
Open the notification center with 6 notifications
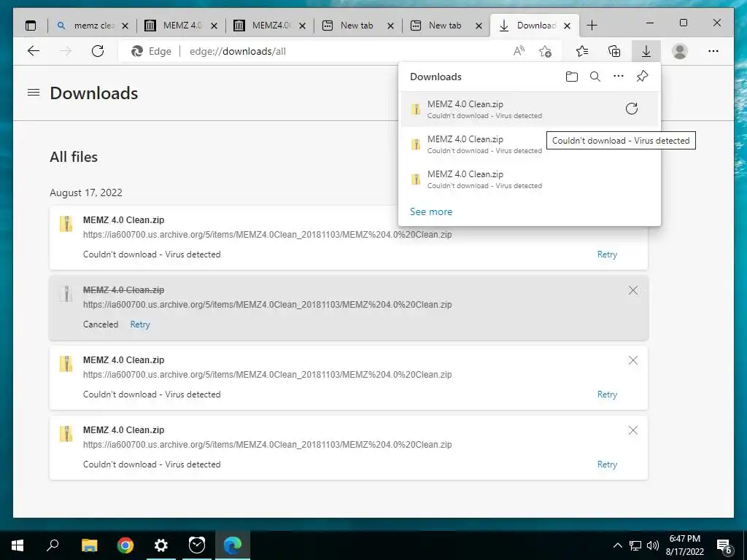(724, 546)
